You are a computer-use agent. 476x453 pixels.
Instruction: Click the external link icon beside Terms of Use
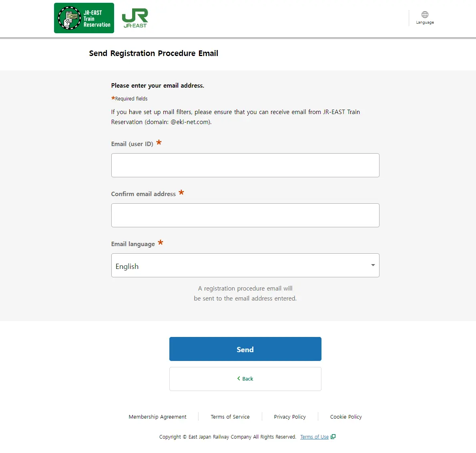(333, 437)
